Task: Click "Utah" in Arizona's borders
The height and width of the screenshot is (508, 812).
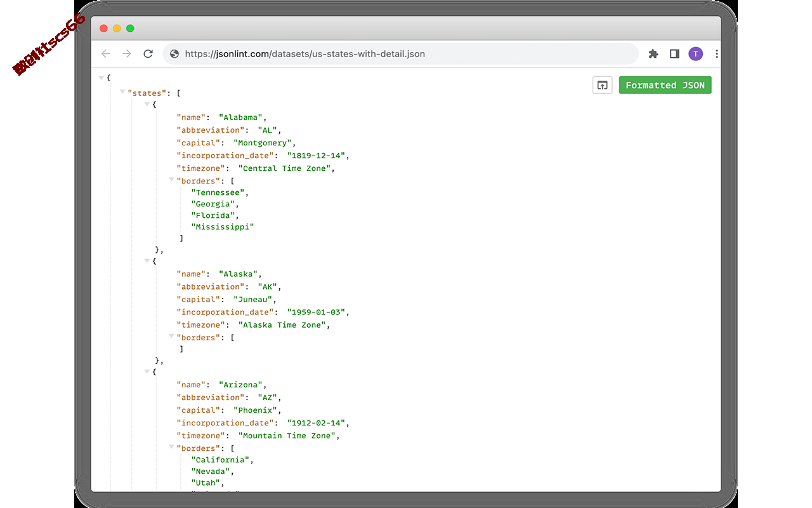Action: click(206, 483)
